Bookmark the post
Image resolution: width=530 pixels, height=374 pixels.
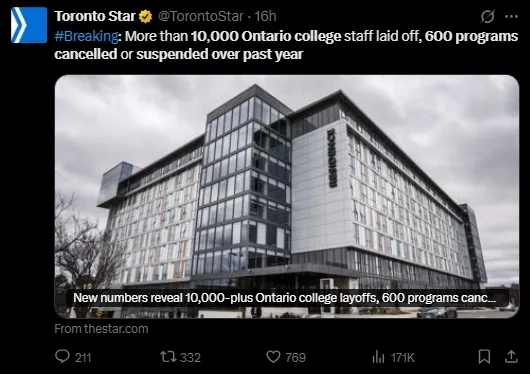point(484,357)
